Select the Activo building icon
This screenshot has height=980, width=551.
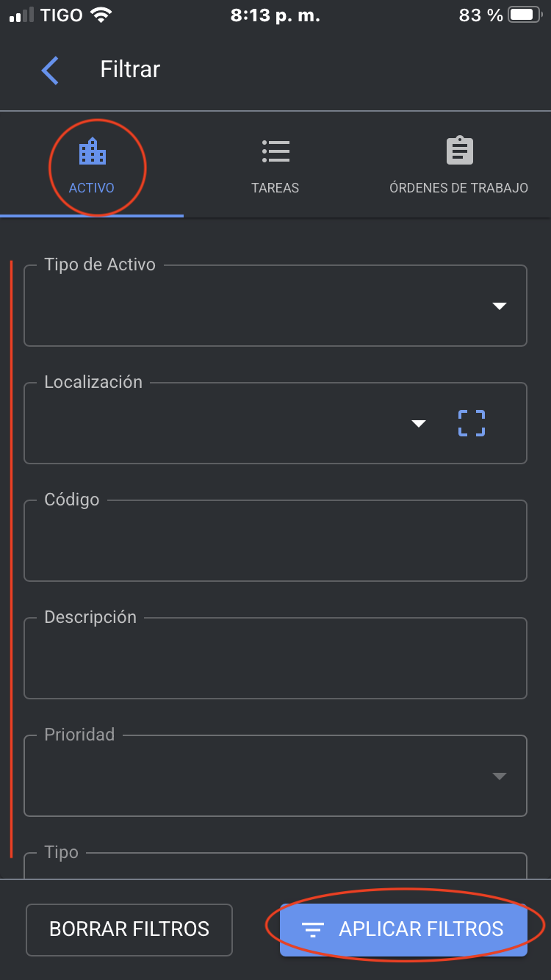click(x=93, y=151)
